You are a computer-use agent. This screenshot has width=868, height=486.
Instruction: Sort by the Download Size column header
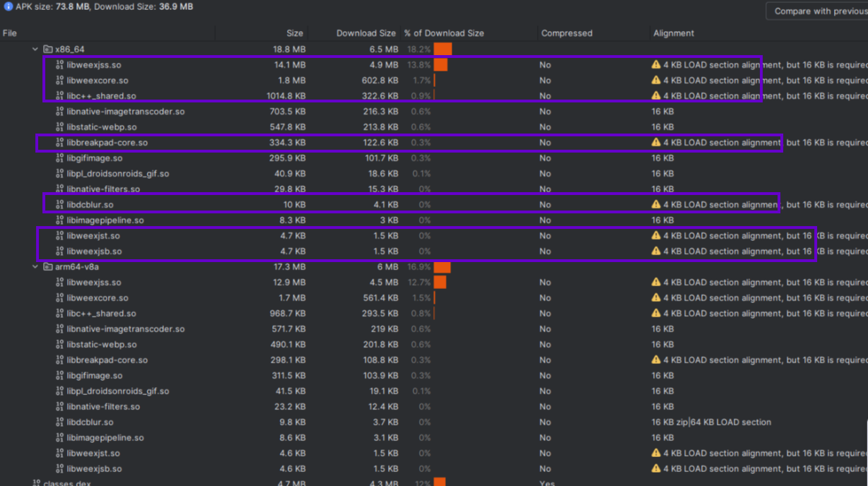coord(365,33)
